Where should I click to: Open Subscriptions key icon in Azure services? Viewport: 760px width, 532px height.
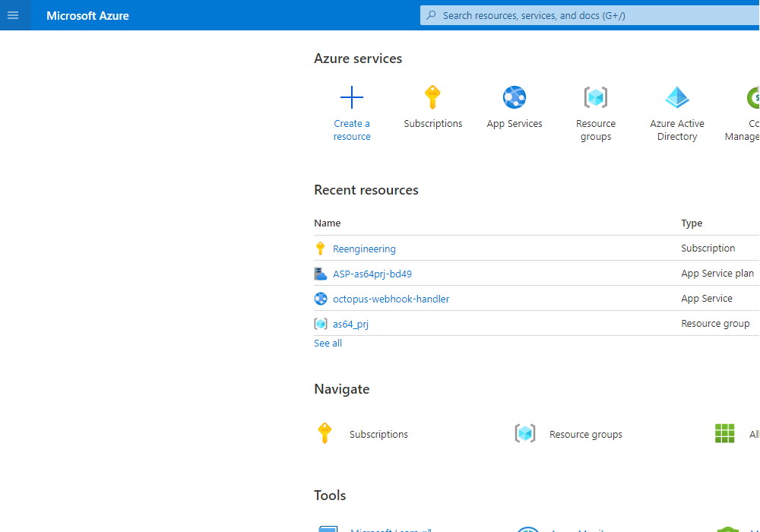[x=432, y=97]
